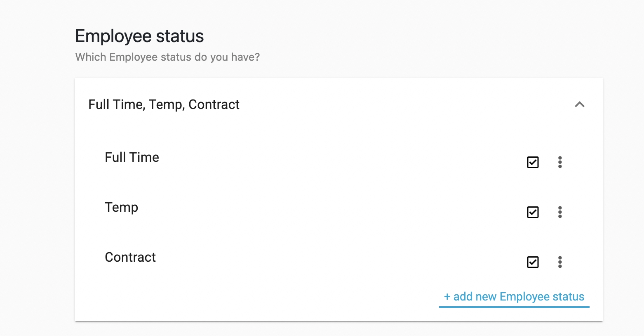Uncheck the Full Time checkbox
The width and height of the screenshot is (644, 336).
click(x=533, y=162)
